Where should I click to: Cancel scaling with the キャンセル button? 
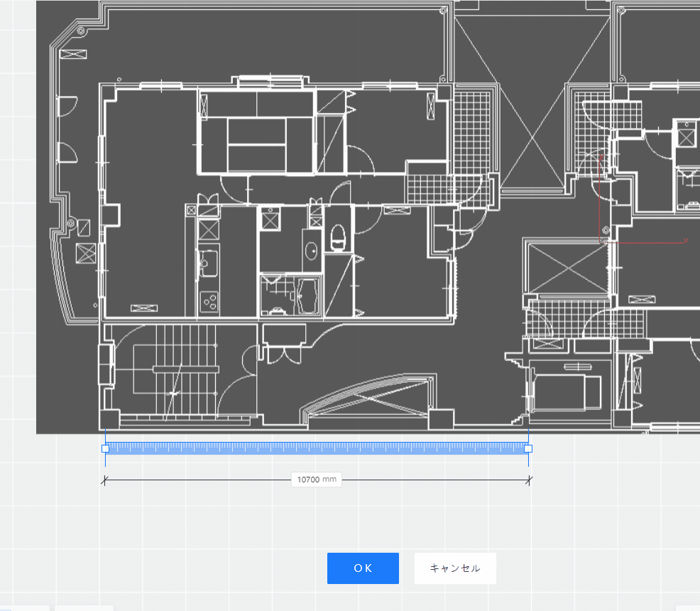pos(455,568)
